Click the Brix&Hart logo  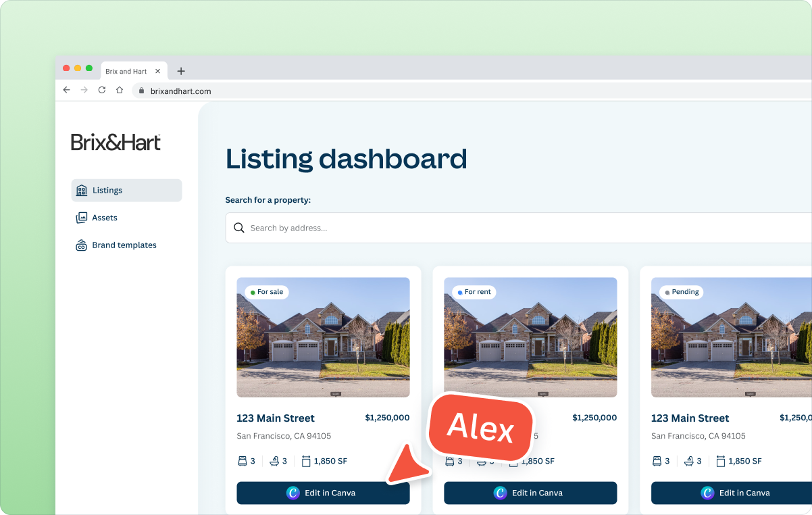pyautogui.click(x=116, y=142)
